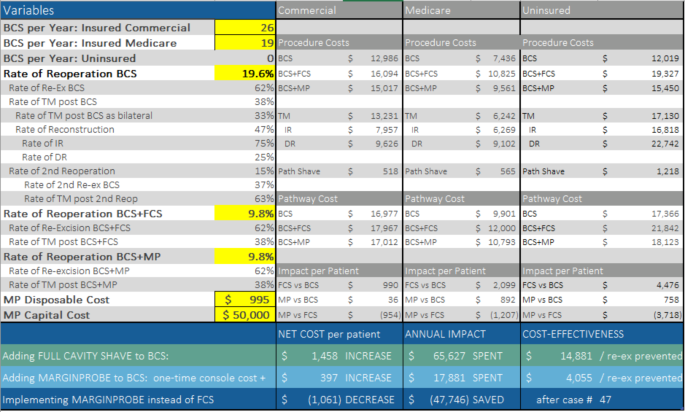
Task: Click Commercial BCS+MP procedure cost 15,017
Action: (x=384, y=88)
